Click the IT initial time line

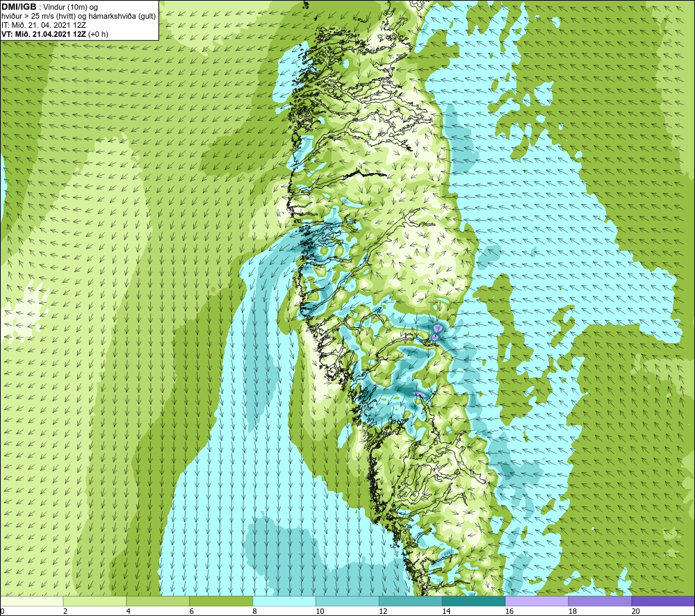click(44, 25)
